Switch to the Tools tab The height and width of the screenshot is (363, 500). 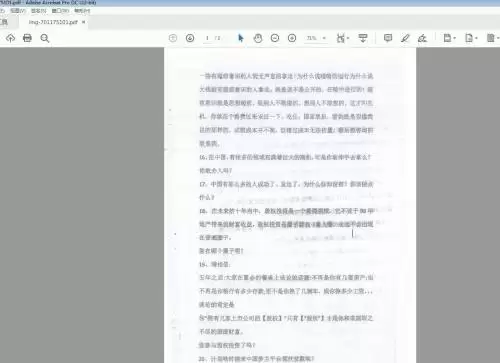tap(4, 22)
